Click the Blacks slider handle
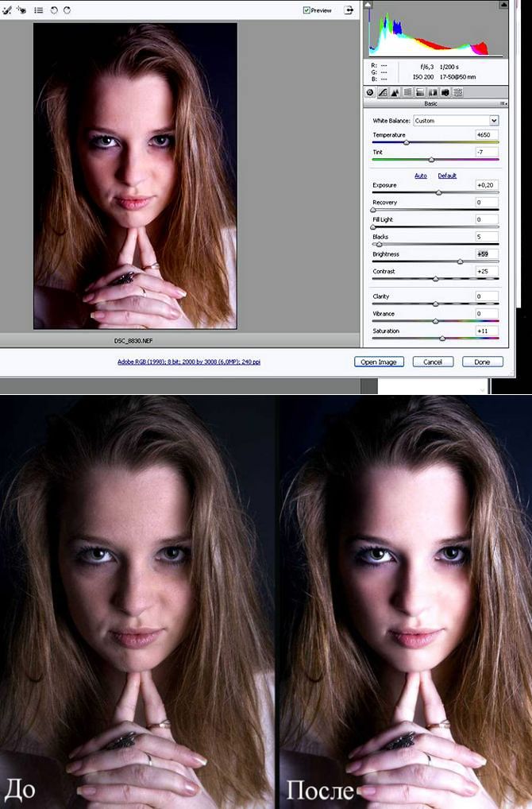The width and height of the screenshot is (532, 809). (x=380, y=245)
